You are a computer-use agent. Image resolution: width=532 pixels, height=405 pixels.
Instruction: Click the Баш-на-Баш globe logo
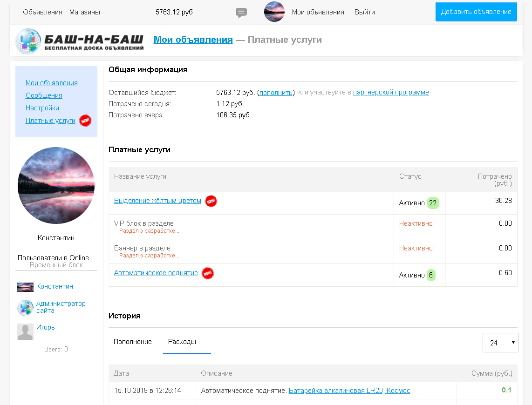[28, 41]
